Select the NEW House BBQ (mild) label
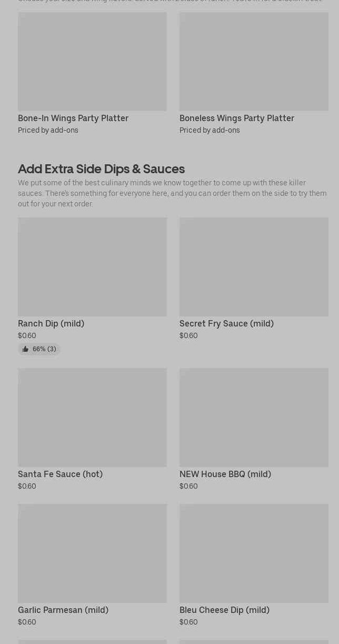Image resolution: width=339 pixels, height=644 pixels. click(x=225, y=474)
